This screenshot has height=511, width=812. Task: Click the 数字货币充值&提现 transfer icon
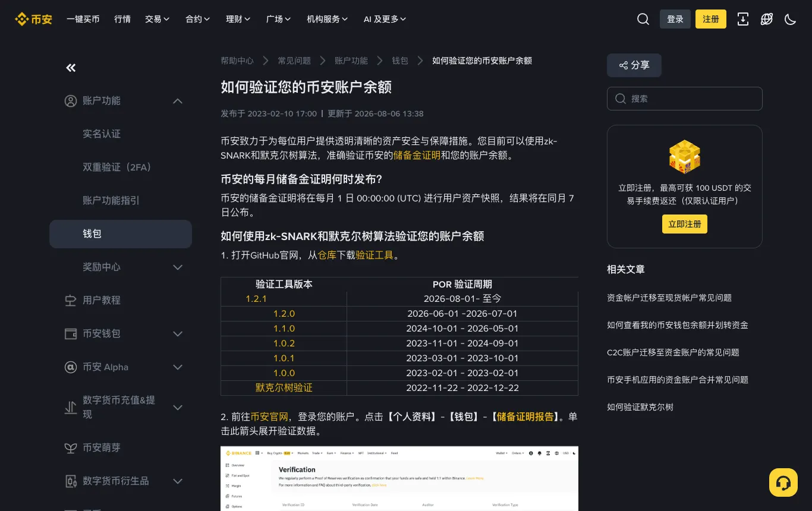[x=71, y=408]
